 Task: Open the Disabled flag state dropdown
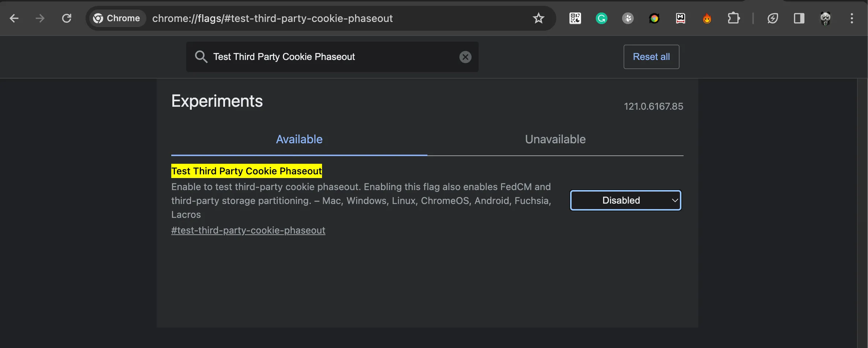click(x=626, y=200)
